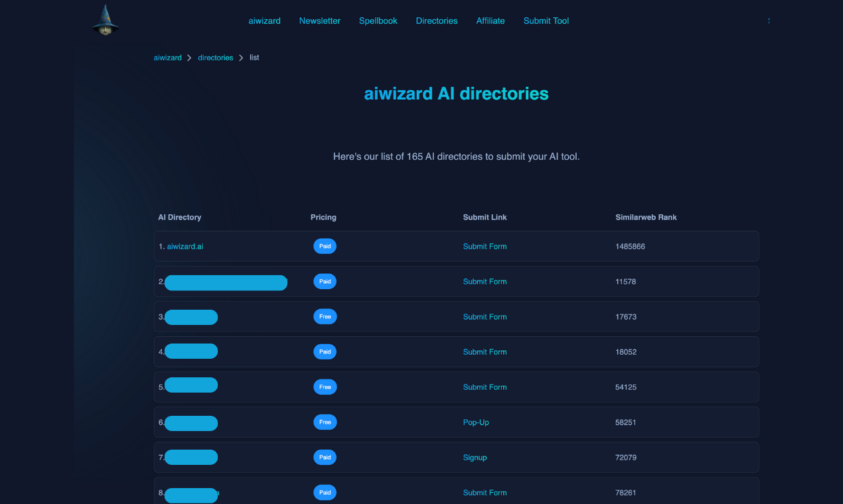Image resolution: width=843 pixels, height=504 pixels.
Task: Open the Affiliate page
Action: 490,21
